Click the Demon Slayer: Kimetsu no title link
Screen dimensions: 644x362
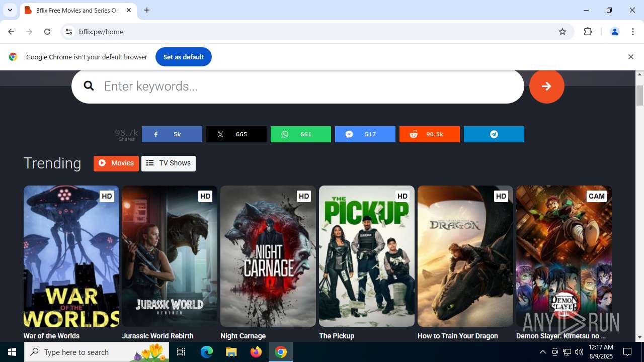click(561, 336)
